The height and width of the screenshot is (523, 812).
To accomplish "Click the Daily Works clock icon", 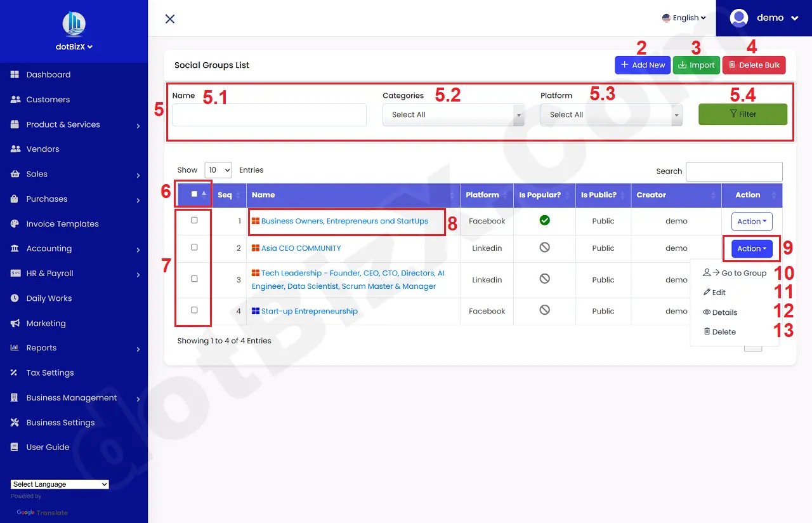I will click(15, 298).
